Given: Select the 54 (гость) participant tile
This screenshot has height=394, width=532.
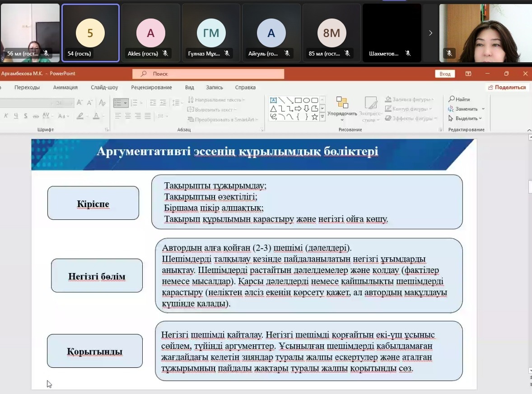Looking at the screenshot, I should point(91,33).
